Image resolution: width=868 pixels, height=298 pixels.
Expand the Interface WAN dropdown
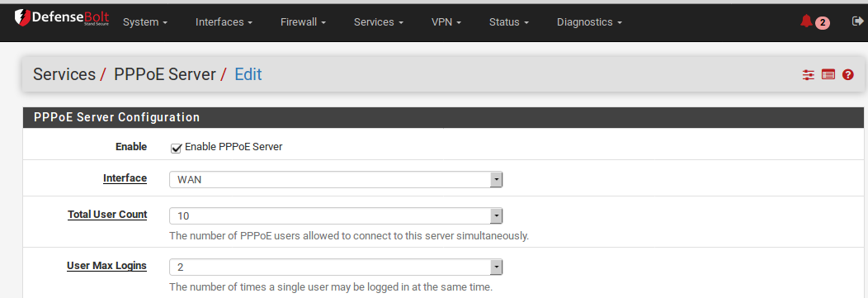pos(336,179)
